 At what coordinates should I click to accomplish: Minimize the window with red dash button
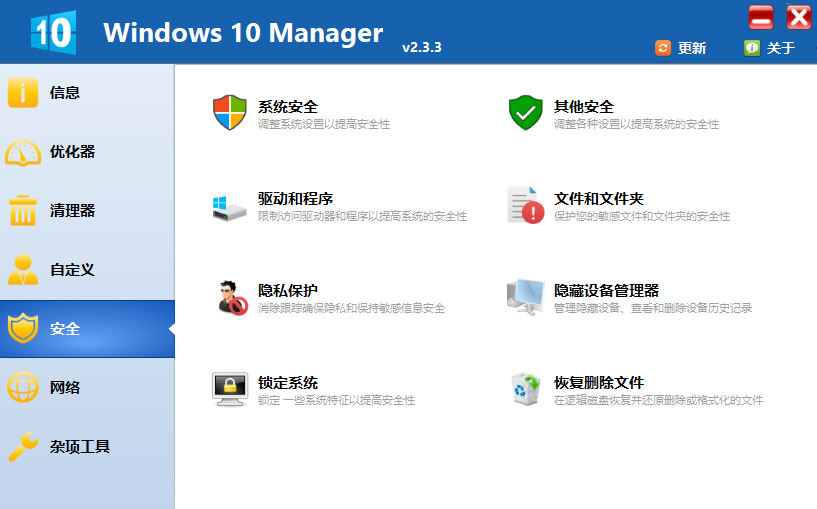tap(761, 17)
